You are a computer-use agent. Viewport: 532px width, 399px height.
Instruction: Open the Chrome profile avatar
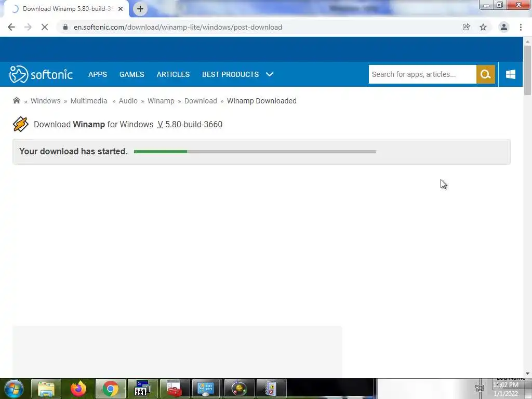(504, 27)
